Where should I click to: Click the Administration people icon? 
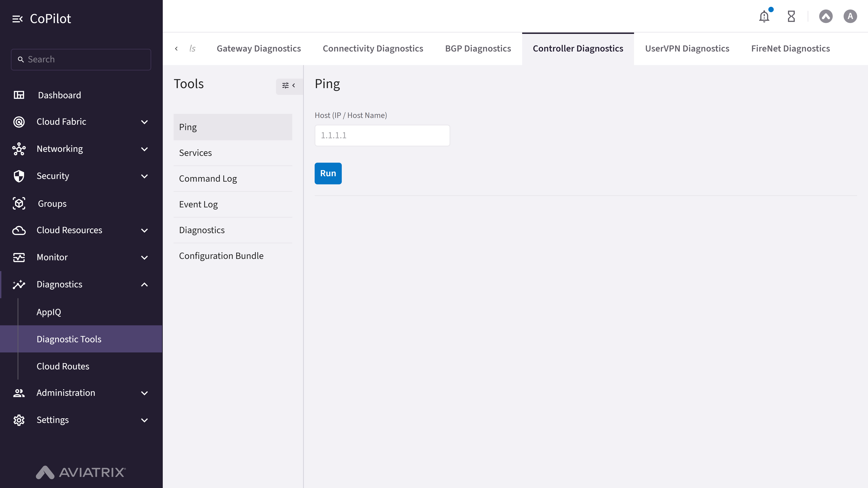click(19, 393)
